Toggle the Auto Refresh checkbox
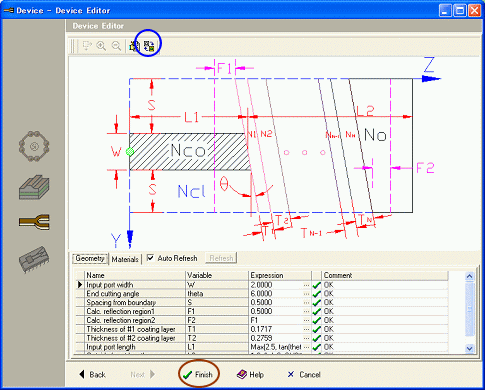 coord(151,258)
